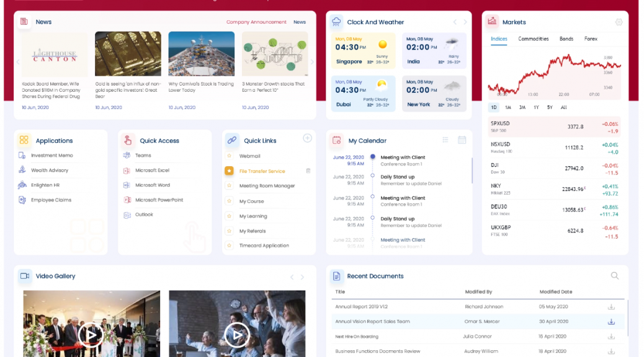This screenshot has height=357, width=644.
Task: Download Next Hire On Boarding document
Action: coord(611,337)
